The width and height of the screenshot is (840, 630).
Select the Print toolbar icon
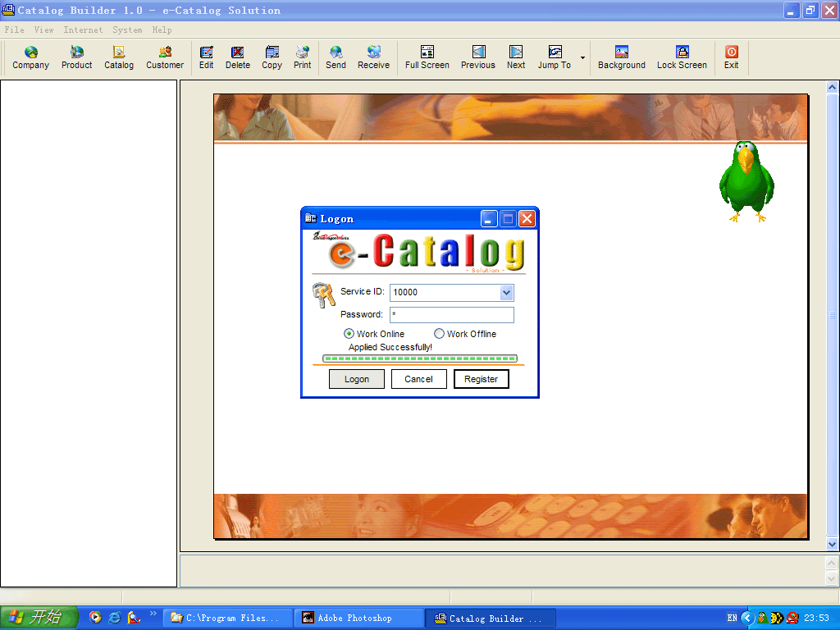[x=302, y=57]
